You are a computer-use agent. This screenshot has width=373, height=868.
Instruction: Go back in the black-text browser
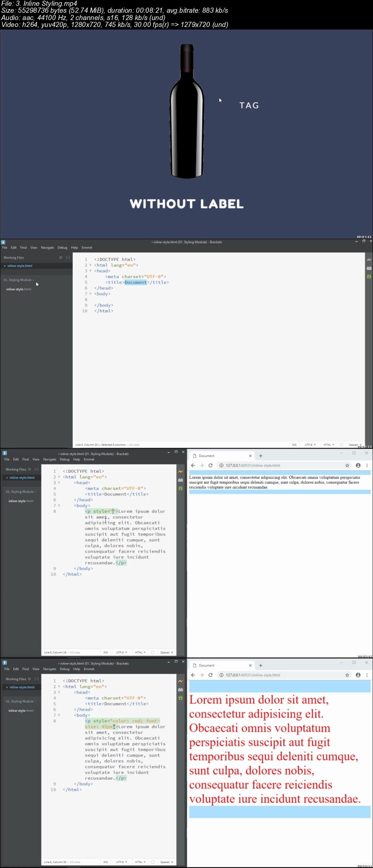tap(193, 465)
